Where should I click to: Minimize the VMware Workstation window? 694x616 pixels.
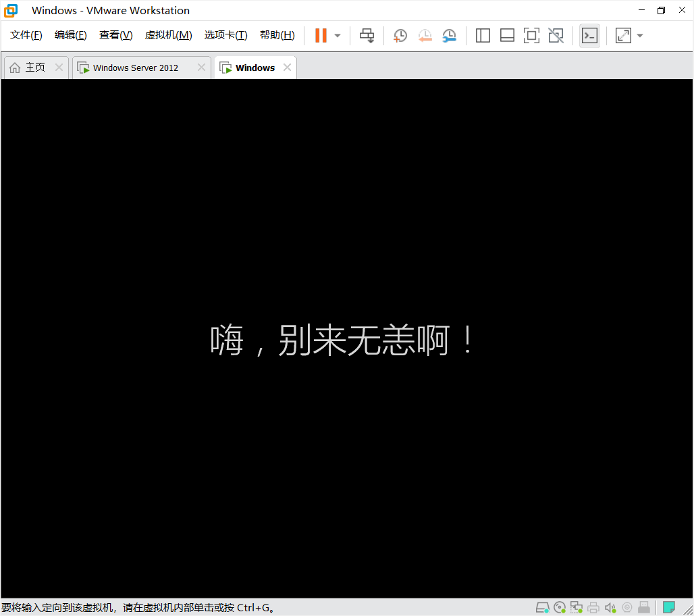(642, 10)
